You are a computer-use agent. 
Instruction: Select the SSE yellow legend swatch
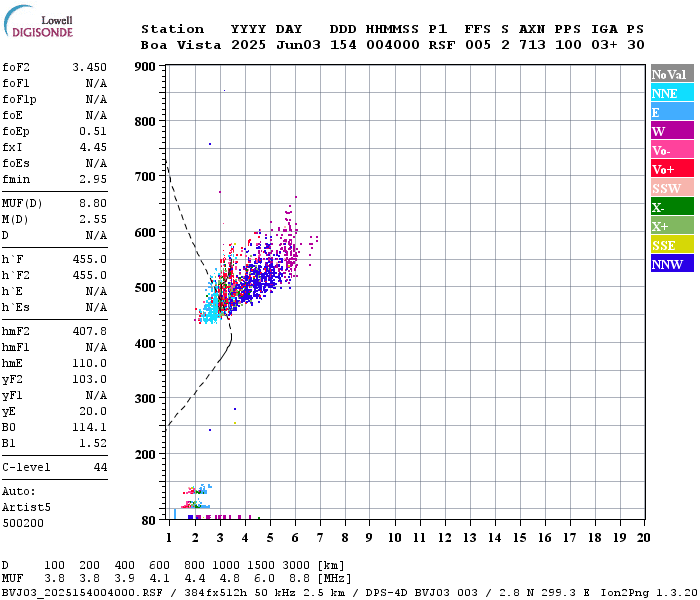pyautogui.click(x=672, y=245)
